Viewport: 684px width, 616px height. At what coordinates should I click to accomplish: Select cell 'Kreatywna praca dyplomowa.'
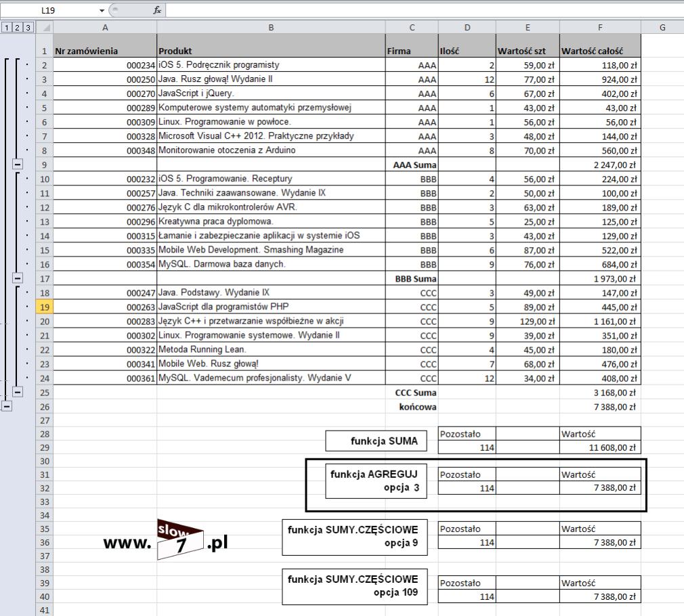tap(271, 221)
